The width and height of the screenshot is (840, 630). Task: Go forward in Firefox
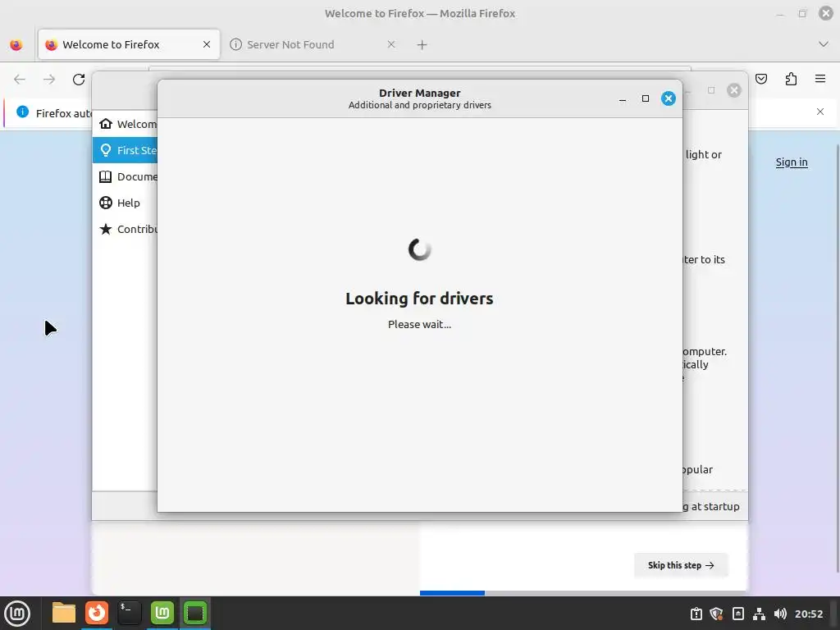49,80
